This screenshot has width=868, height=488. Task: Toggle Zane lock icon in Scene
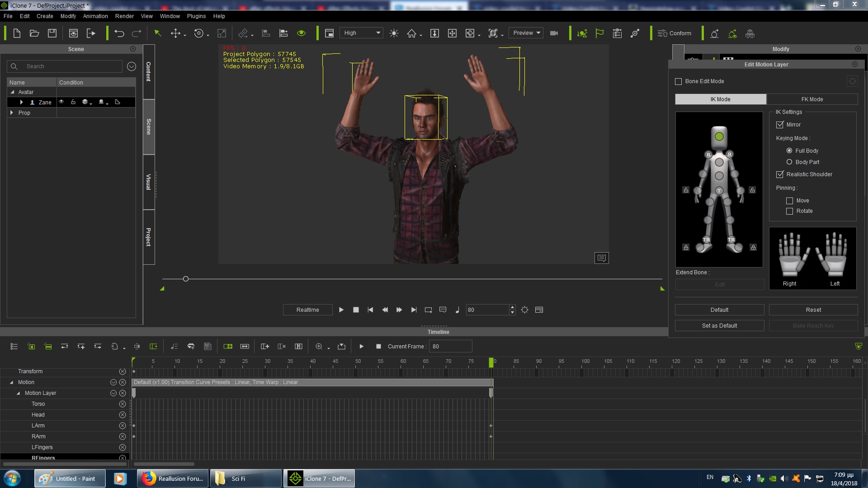pos(73,102)
